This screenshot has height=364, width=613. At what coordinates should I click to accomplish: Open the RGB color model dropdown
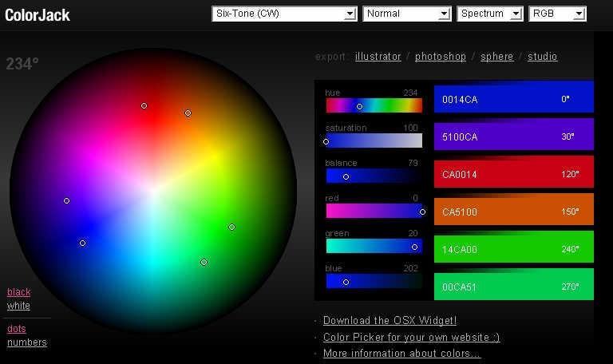557,14
